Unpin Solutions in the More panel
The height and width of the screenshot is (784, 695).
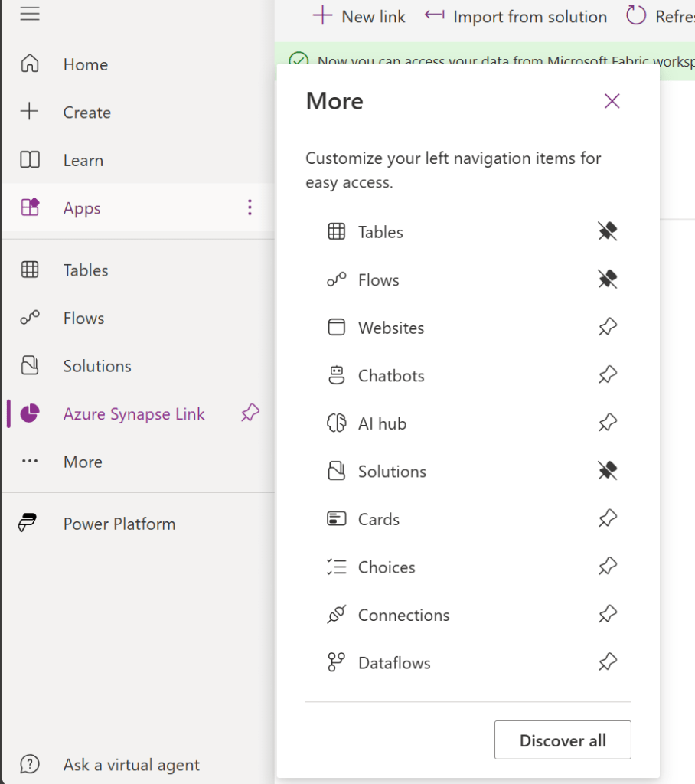coord(608,471)
